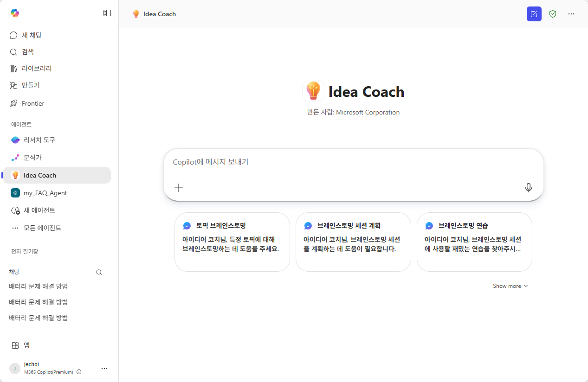Click the 앱 apps grid icon
This screenshot has height=382, width=588.
pos(15,345)
